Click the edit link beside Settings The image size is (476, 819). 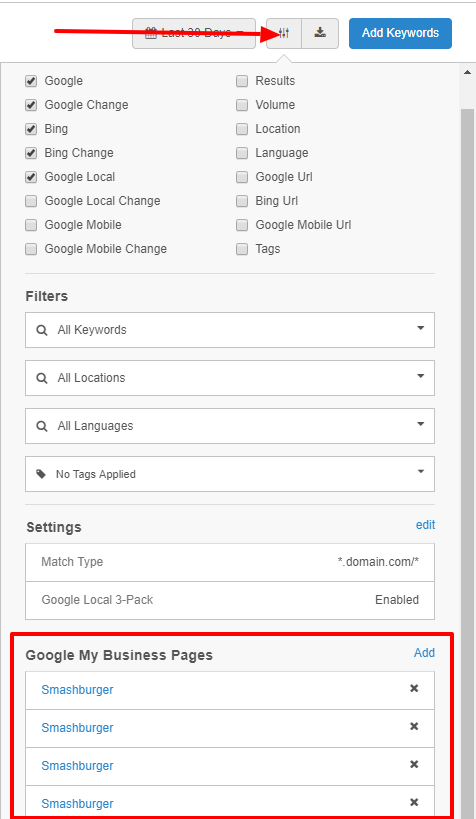point(425,525)
